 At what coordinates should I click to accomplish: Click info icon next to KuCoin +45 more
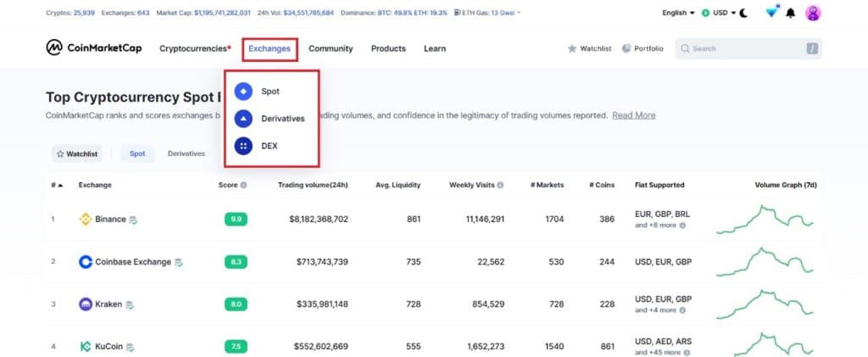tap(687, 353)
